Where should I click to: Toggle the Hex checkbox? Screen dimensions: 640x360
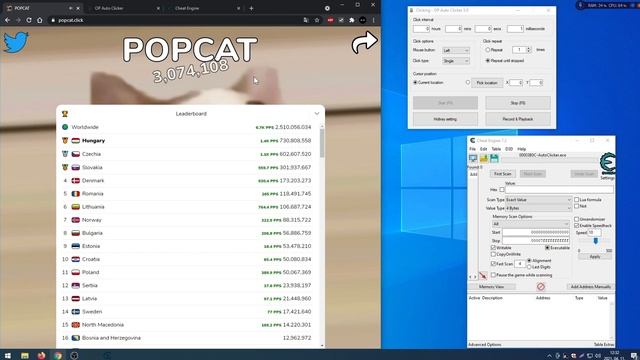click(x=502, y=189)
